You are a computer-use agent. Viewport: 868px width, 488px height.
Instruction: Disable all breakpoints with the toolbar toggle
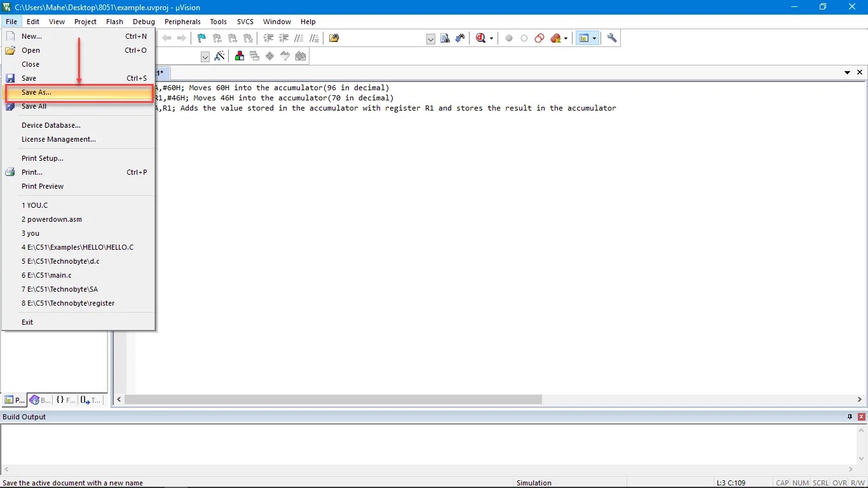coord(539,38)
